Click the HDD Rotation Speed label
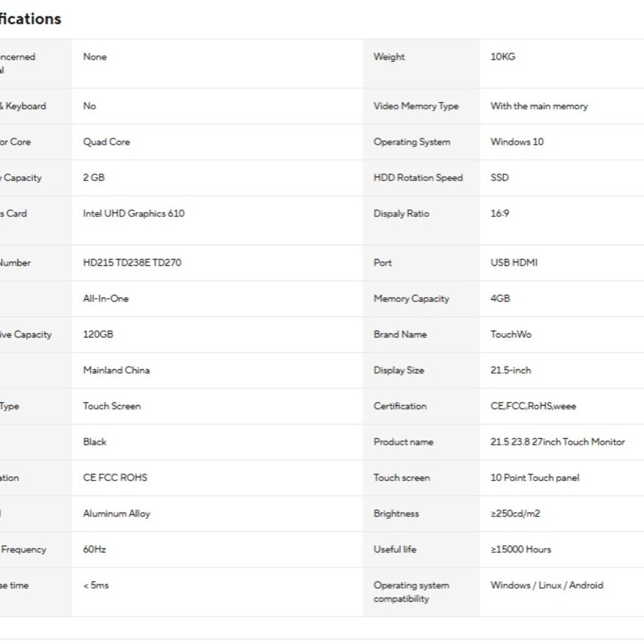Viewport: 644px width, 644px height. (418, 178)
